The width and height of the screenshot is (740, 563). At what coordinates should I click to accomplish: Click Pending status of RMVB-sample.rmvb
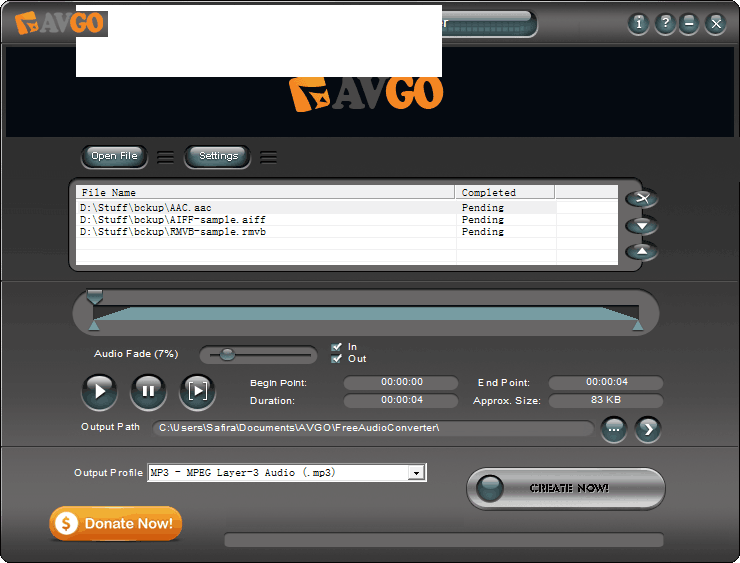tap(482, 232)
